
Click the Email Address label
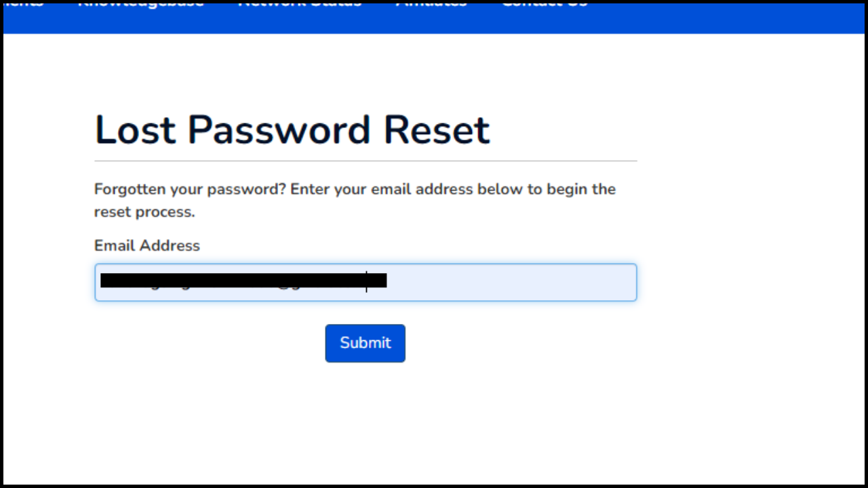pyautogui.click(x=146, y=245)
